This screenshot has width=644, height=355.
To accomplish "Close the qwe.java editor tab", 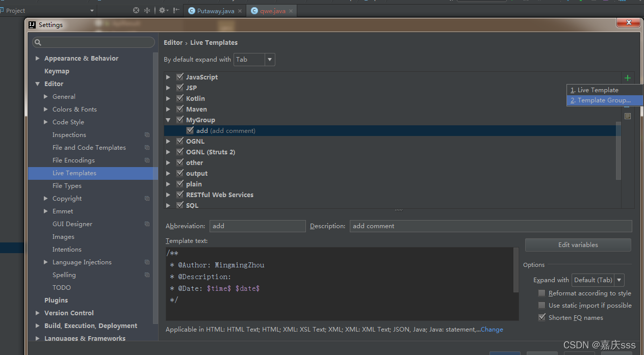I will coord(291,11).
